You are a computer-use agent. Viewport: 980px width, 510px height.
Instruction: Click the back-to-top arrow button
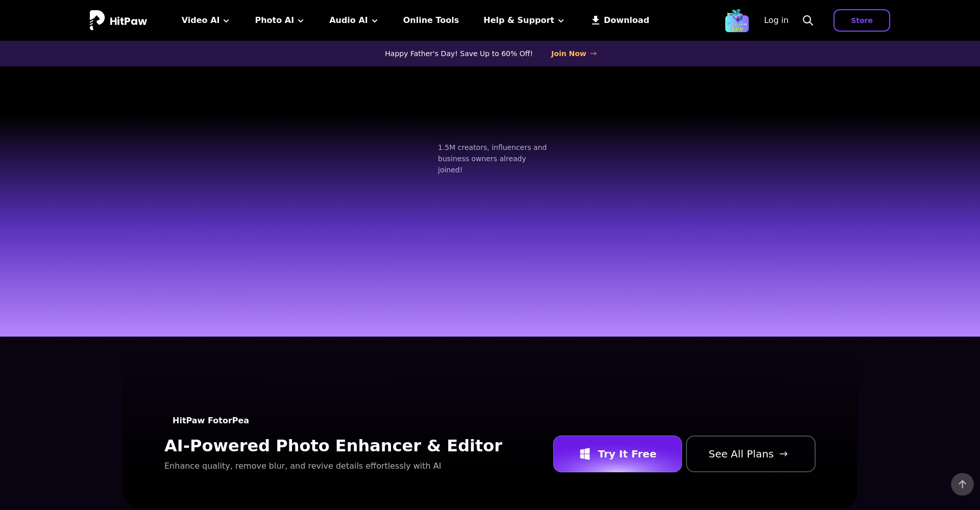click(962, 484)
